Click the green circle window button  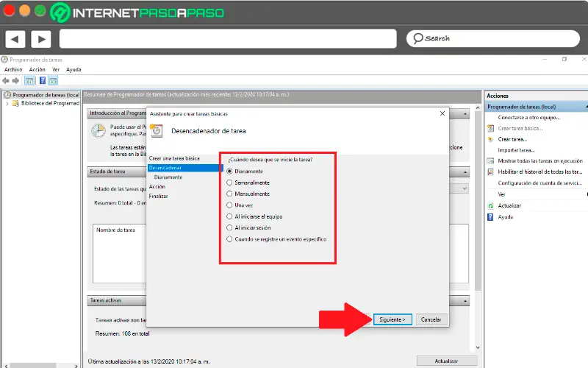(40, 10)
